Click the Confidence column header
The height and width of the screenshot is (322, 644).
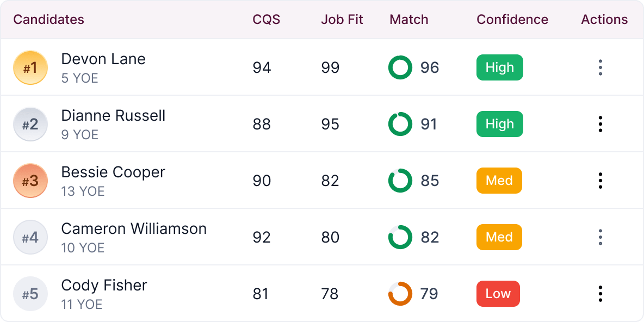pos(512,19)
